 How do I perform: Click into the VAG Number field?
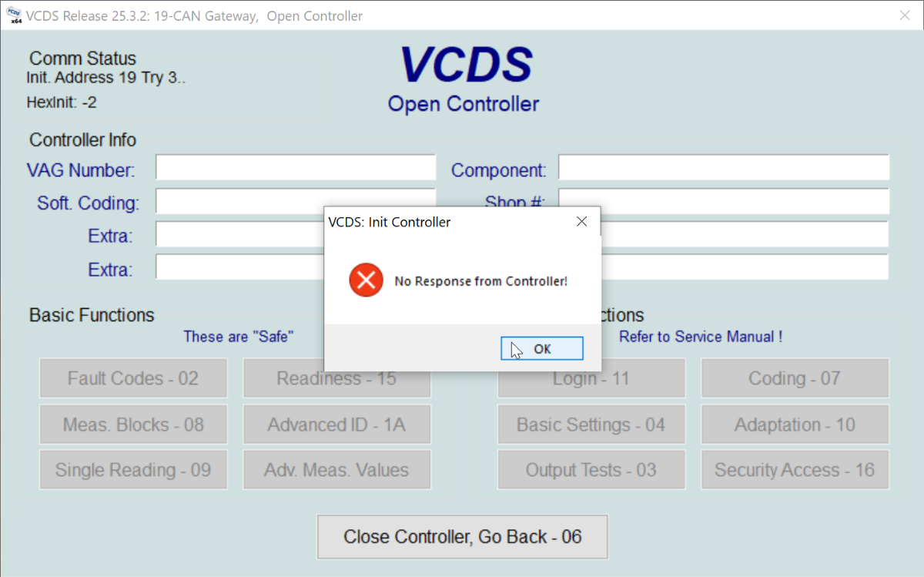296,168
